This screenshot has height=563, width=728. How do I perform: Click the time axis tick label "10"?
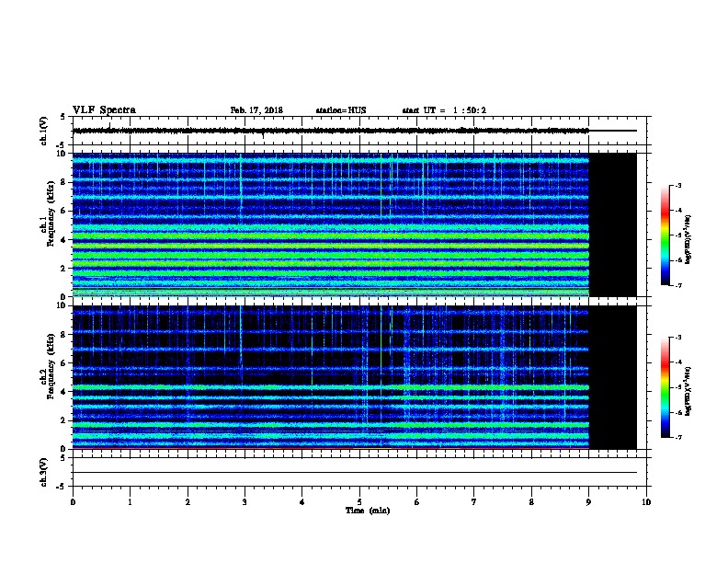click(646, 502)
